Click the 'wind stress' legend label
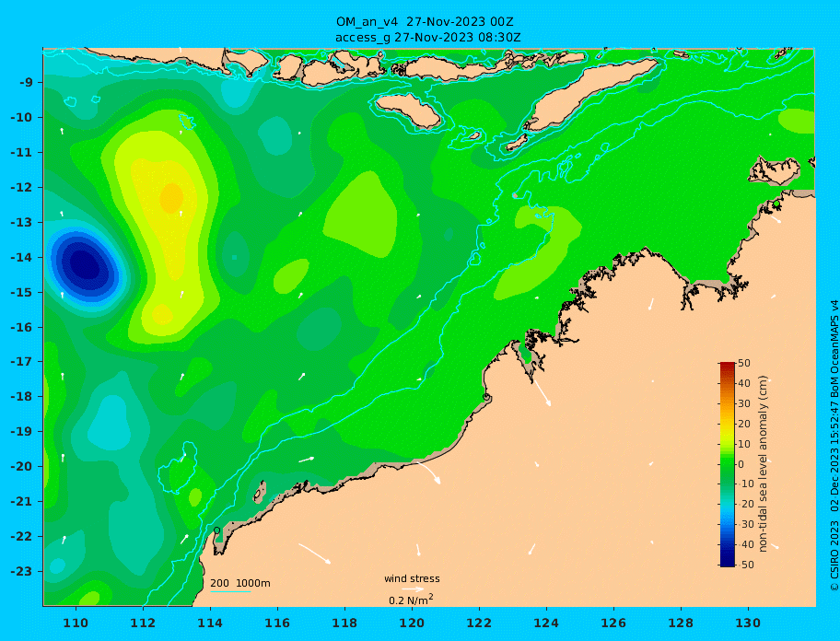Viewport: 840px width, 641px height. 412,578
